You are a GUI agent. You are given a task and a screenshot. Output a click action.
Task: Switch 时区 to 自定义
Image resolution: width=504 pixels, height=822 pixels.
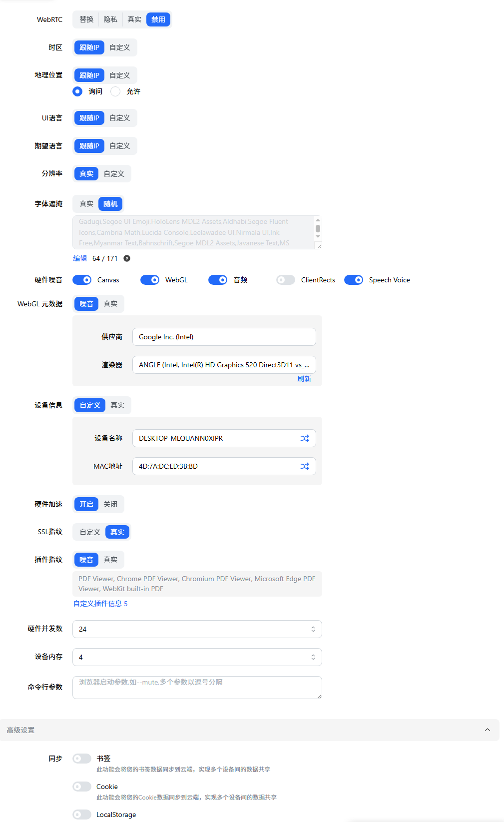119,47
